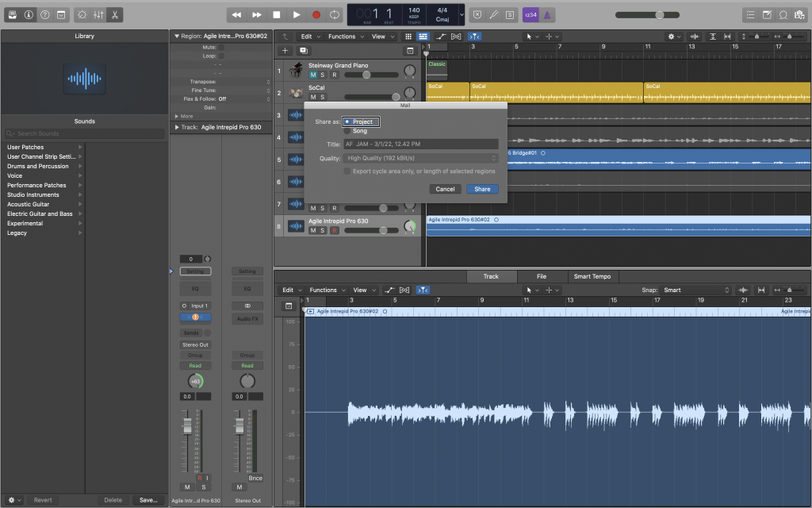Mute the SoCal track
This screenshot has height=508, width=812.
[x=312, y=96]
